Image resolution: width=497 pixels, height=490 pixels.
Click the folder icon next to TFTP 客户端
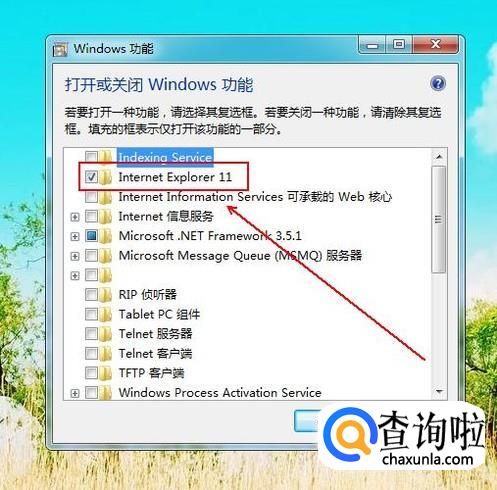click(x=106, y=373)
